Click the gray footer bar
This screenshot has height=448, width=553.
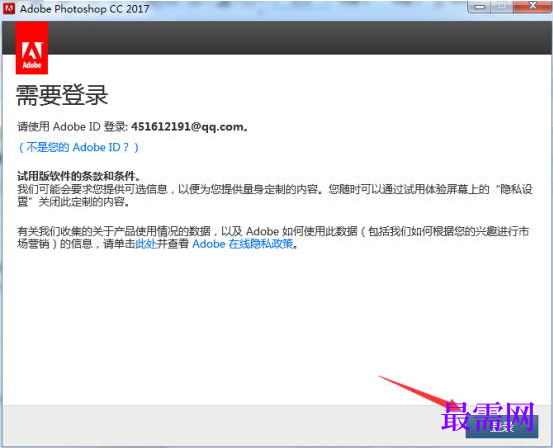(x=233, y=425)
